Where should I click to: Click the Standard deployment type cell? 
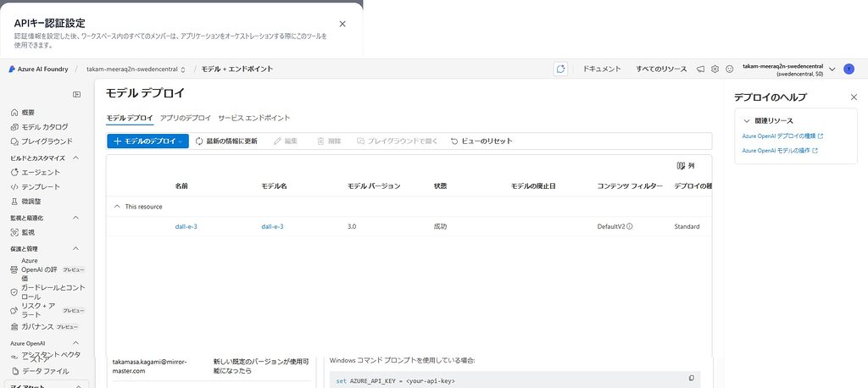pyautogui.click(x=687, y=226)
